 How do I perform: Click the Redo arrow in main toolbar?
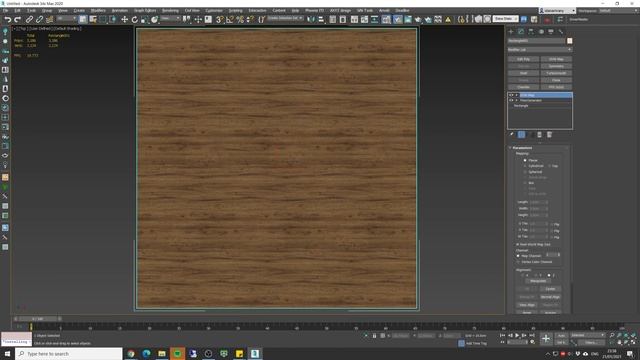(x=18, y=19)
